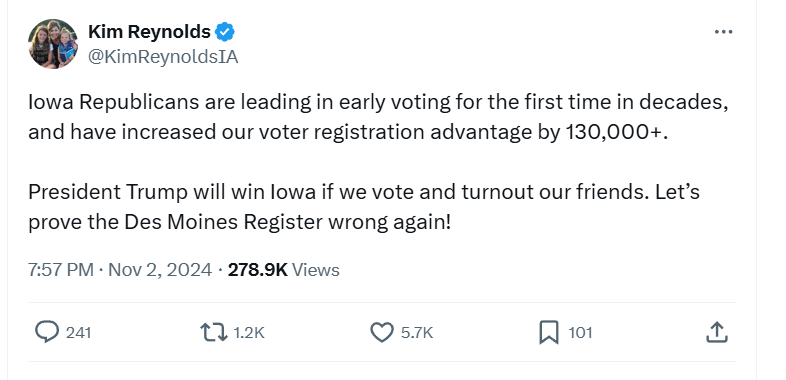The width and height of the screenshot is (786, 380).
Task: Click the 5.7K likes count
Action: [417, 332]
